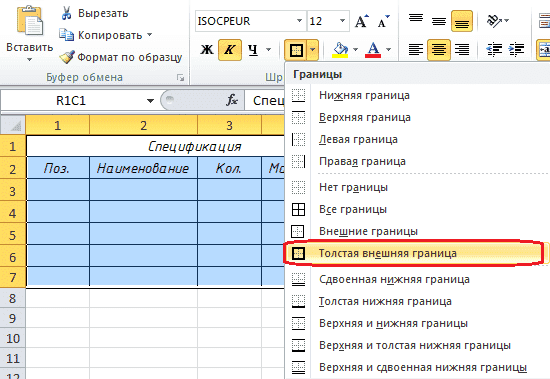
Task: Select row header 10
Action: [13, 338]
